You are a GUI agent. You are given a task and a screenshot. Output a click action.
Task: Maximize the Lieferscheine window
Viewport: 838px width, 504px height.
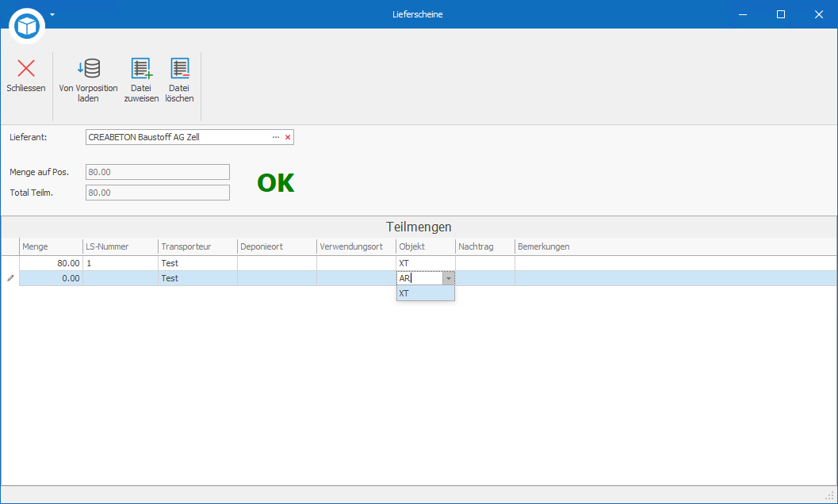tap(781, 14)
